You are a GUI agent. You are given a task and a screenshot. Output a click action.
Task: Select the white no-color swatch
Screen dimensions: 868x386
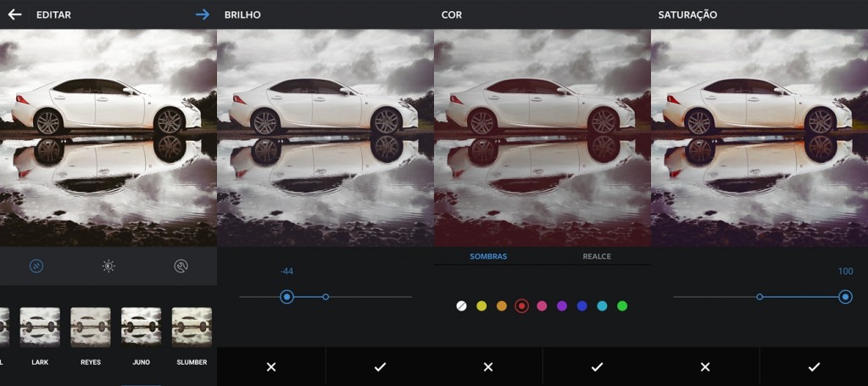click(462, 305)
